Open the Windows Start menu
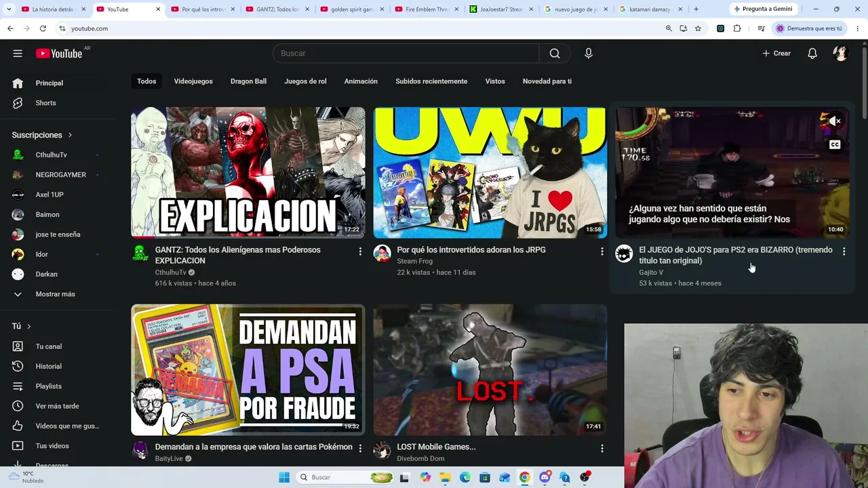The height and width of the screenshot is (488, 868). 284,477
